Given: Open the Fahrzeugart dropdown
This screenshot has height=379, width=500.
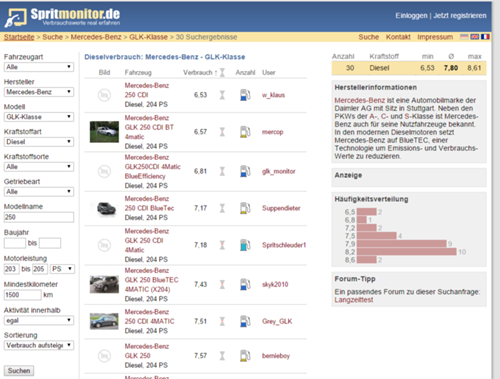Looking at the screenshot, I should tap(39, 67).
